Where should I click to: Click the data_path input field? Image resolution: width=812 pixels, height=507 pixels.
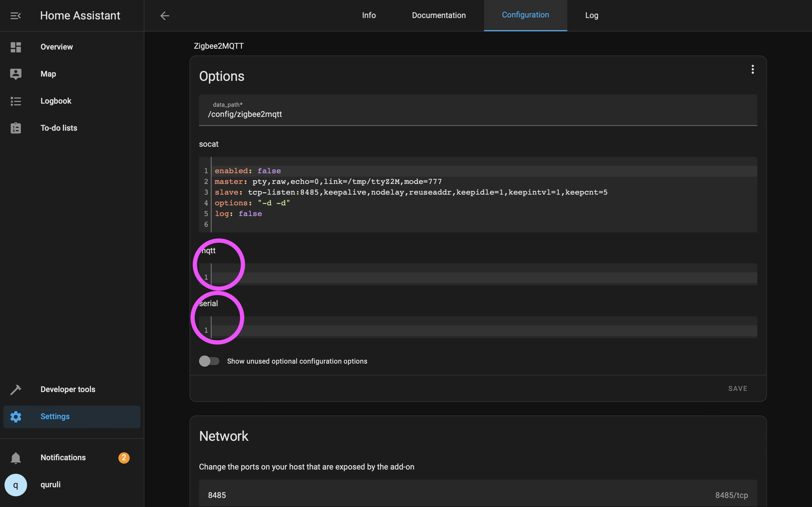pyautogui.click(x=478, y=114)
